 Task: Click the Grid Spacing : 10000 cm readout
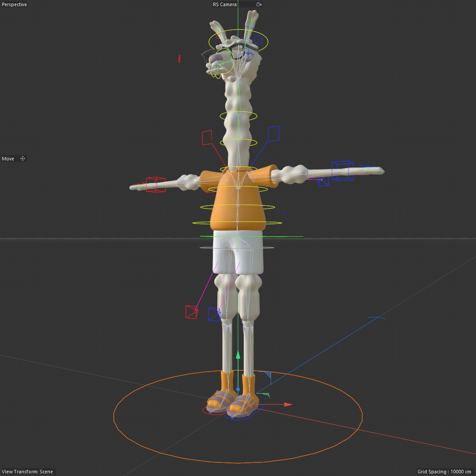[x=444, y=472]
